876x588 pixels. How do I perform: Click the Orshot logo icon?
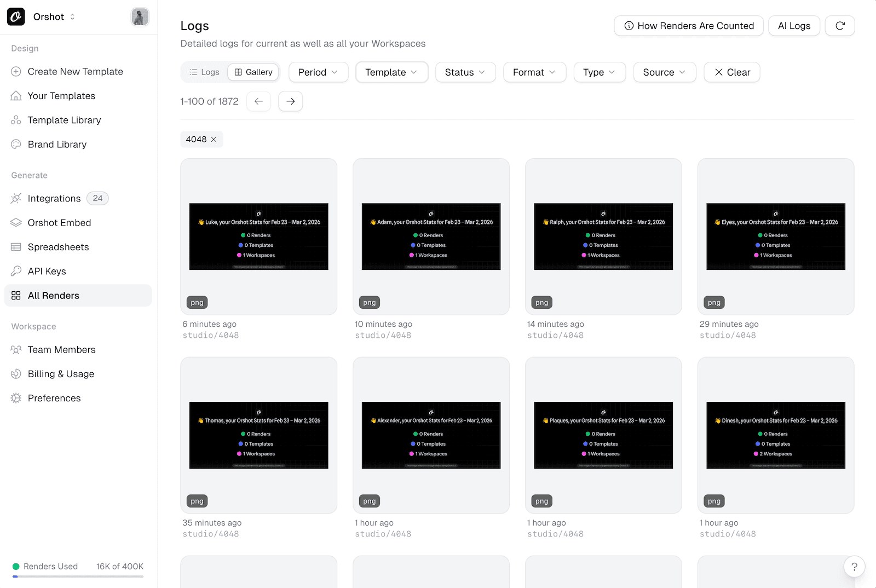[16, 17]
